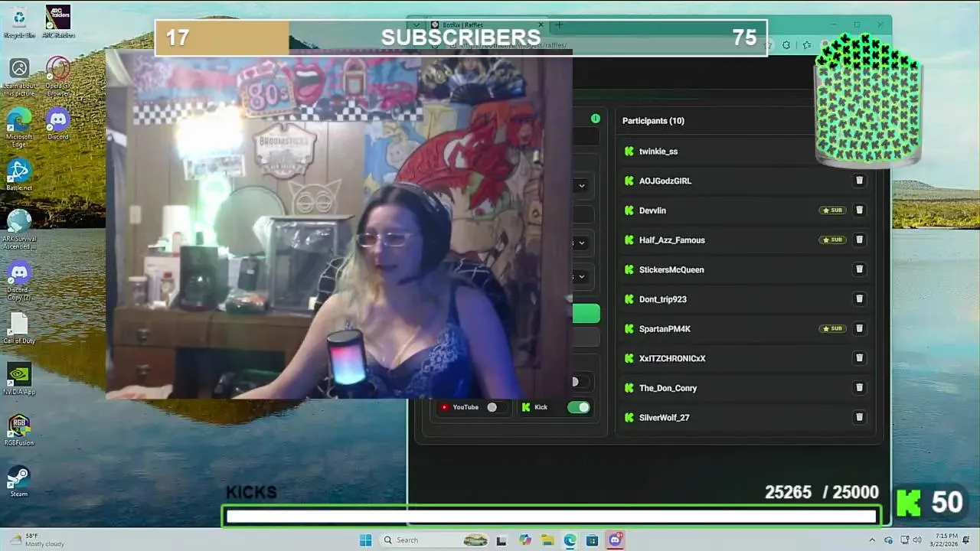
Task: Click the Participants (10) heading
Action: (653, 121)
